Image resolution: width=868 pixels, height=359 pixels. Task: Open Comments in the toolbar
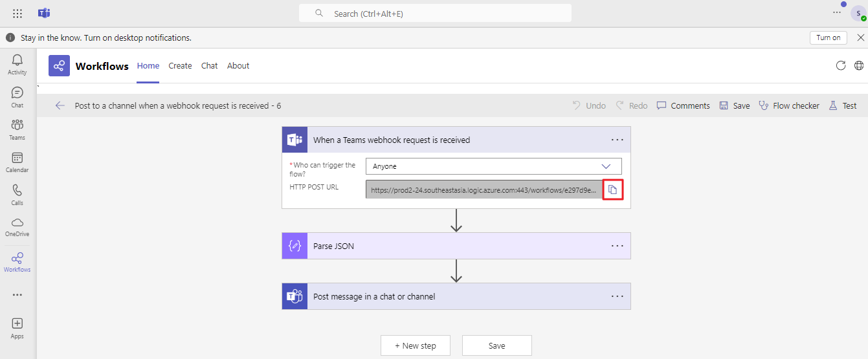[683, 105]
